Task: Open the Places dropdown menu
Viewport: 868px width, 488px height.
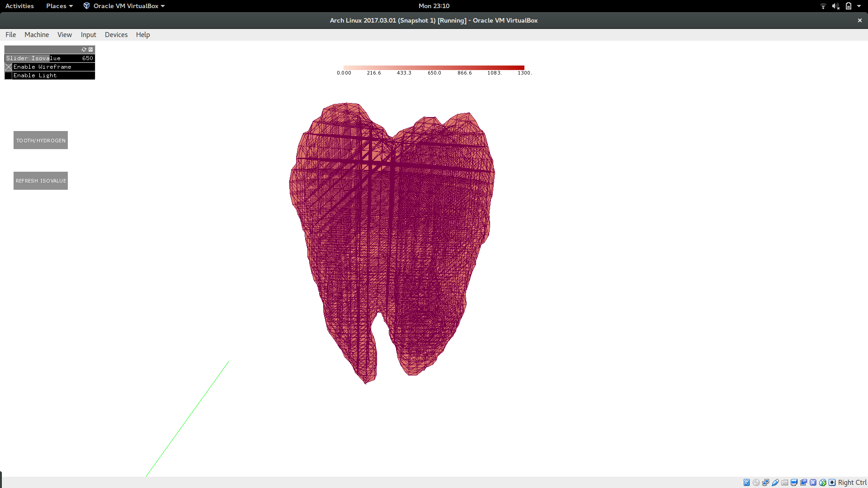Action: tap(59, 6)
